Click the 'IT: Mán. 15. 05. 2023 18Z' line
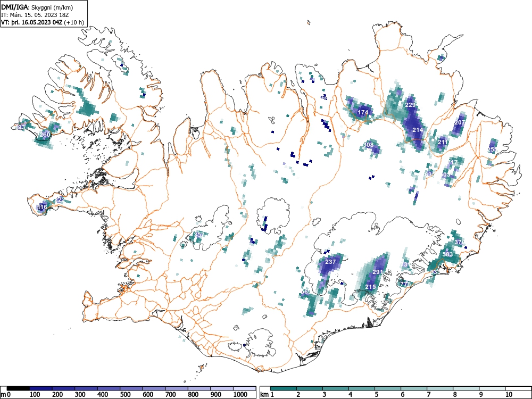The width and height of the screenshot is (532, 399). pyautogui.click(x=35, y=15)
